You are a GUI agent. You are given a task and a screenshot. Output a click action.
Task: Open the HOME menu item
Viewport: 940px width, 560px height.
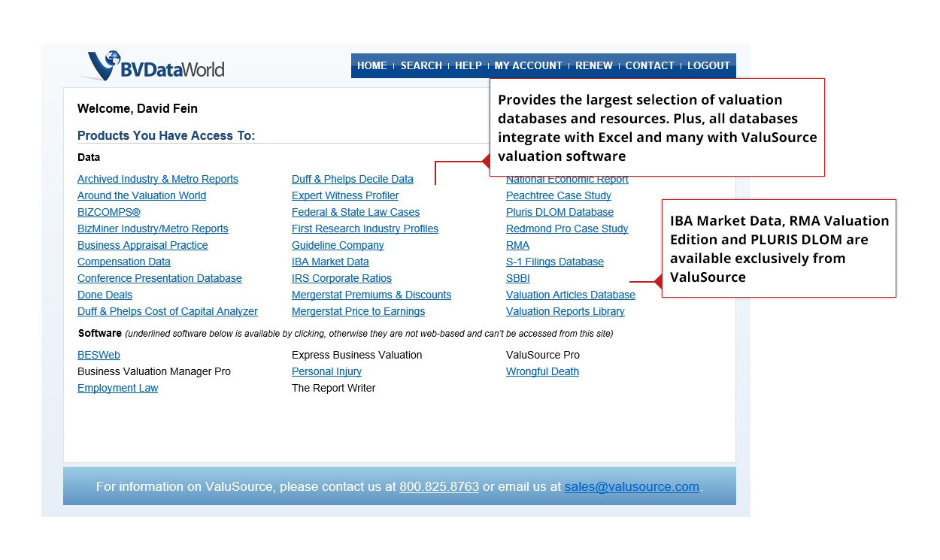pos(372,65)
